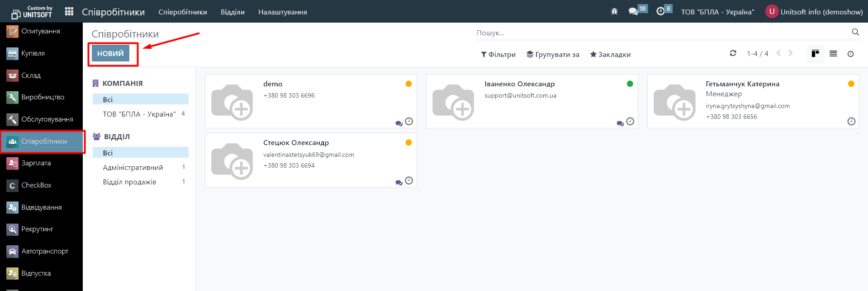Switch to activity view icon
This screenshot has width=868, height=291.
coord(850,54)
